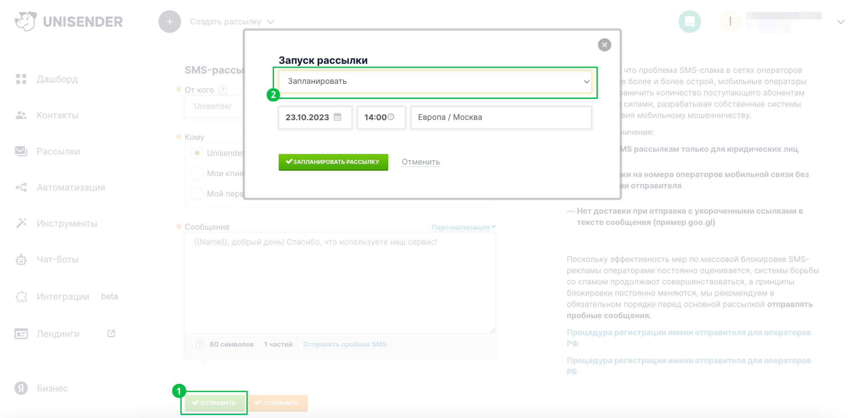Open Рассылки in the sidebar menu
This screenshot has height=418, width=868.
58,151
